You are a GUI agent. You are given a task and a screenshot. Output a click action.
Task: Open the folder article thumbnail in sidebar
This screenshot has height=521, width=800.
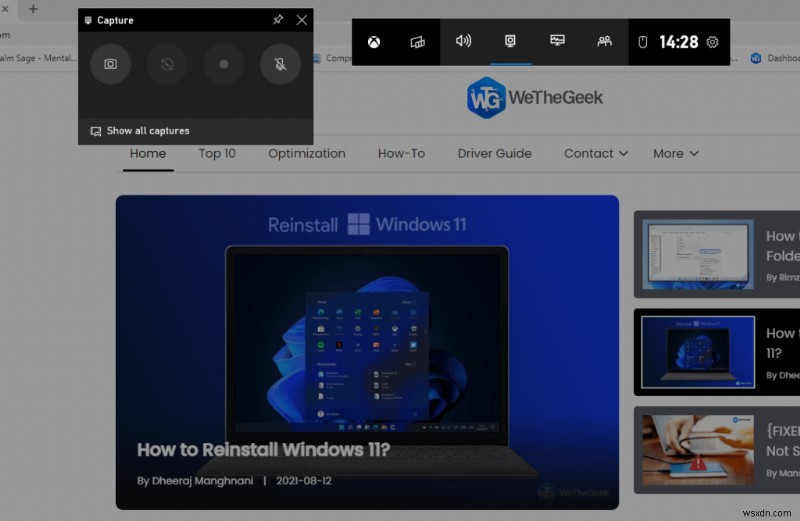pyautogui.click(x=698, y=254)
